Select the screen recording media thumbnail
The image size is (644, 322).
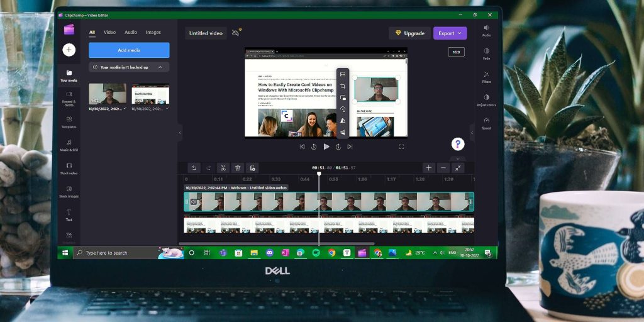coord(150,94)
